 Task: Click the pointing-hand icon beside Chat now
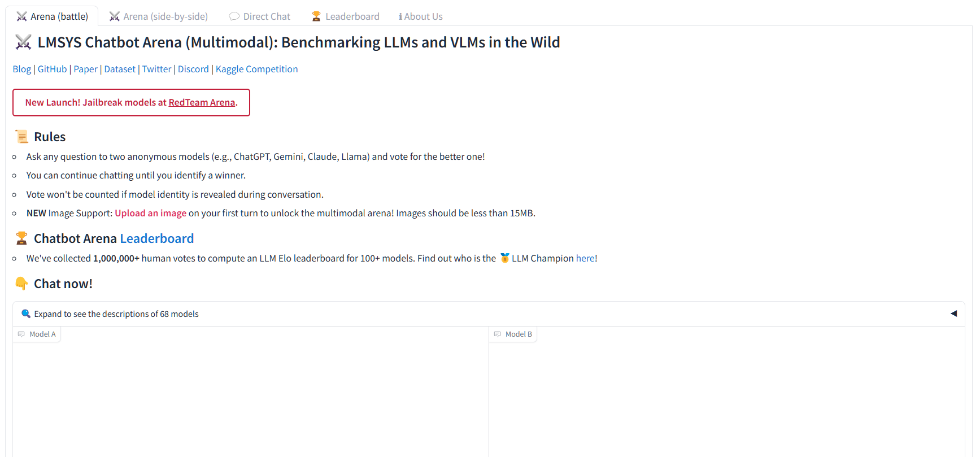click(x=21, y=283)
